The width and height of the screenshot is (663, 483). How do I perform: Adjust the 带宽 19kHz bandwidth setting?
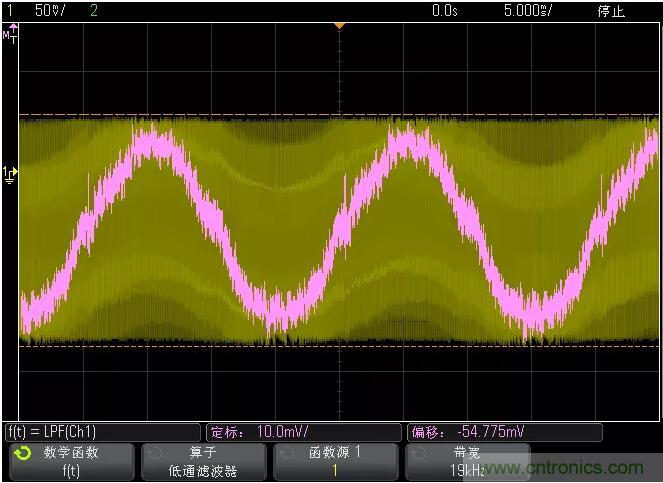(x=467, y=461)
